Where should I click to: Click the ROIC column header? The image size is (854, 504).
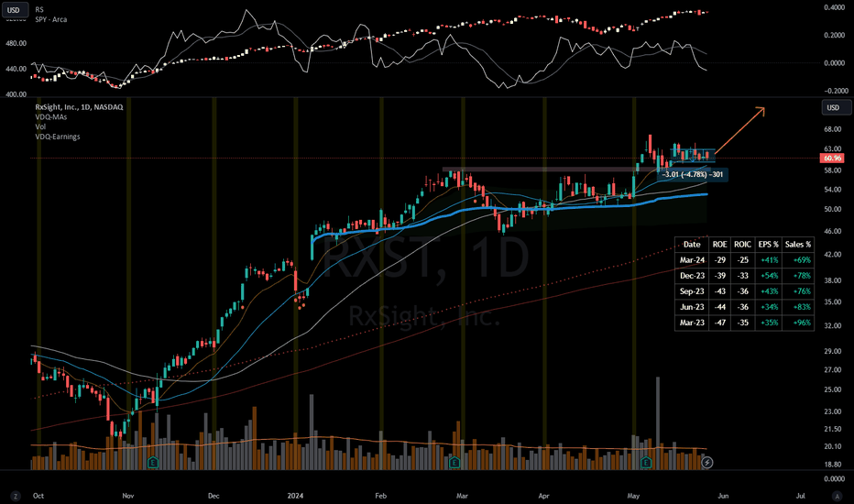pos(742,245)
